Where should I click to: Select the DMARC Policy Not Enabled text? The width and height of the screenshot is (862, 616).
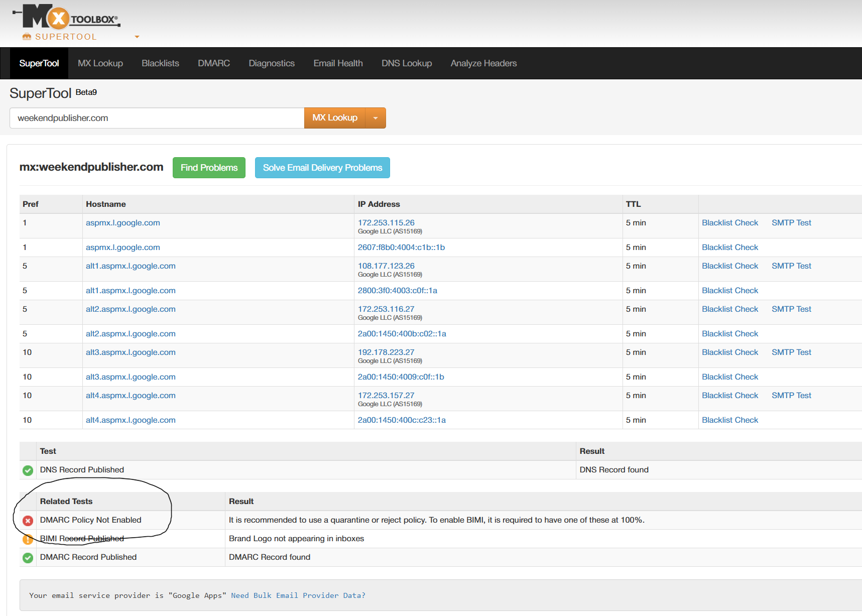pos(91,520)
